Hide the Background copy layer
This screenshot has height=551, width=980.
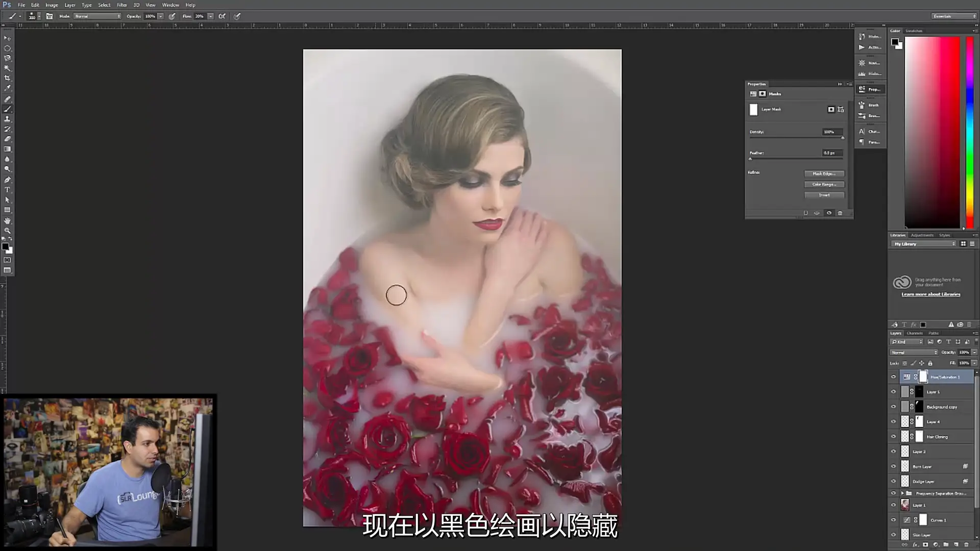click(x=893, y=407)
